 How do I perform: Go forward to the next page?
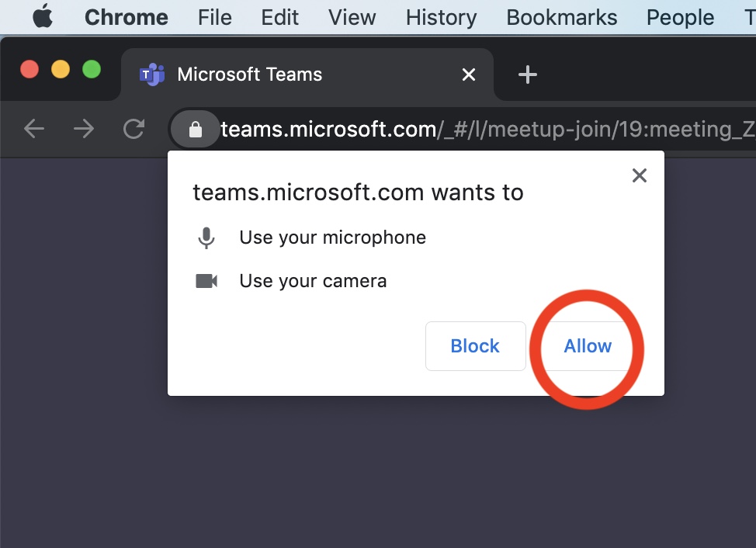click(84, 129)
